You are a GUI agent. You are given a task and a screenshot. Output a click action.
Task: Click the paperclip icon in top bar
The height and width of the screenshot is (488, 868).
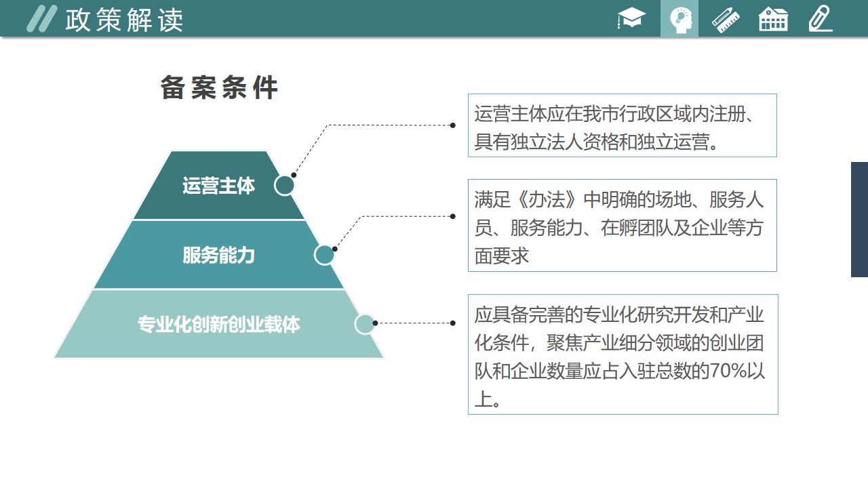820,19
